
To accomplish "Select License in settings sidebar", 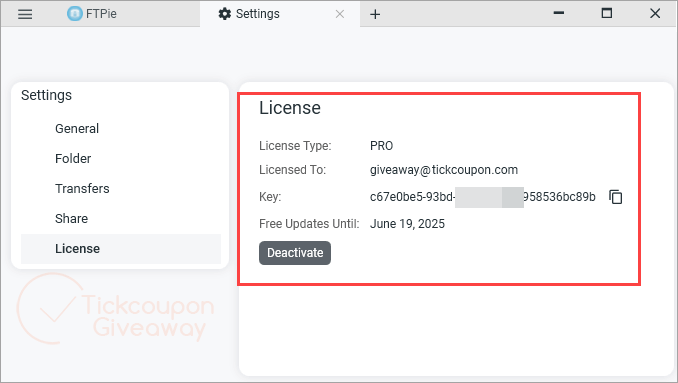I will (x=121, y=249).
